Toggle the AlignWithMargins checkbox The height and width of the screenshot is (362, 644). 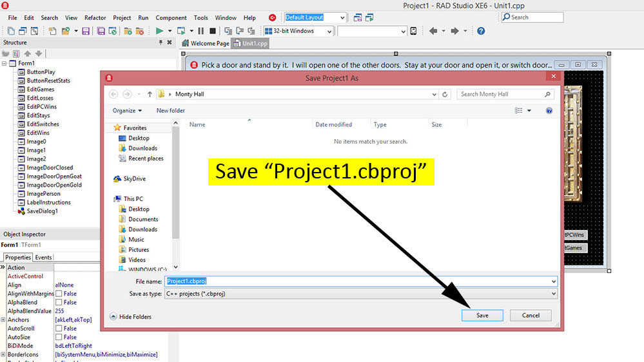click(59, 294)
